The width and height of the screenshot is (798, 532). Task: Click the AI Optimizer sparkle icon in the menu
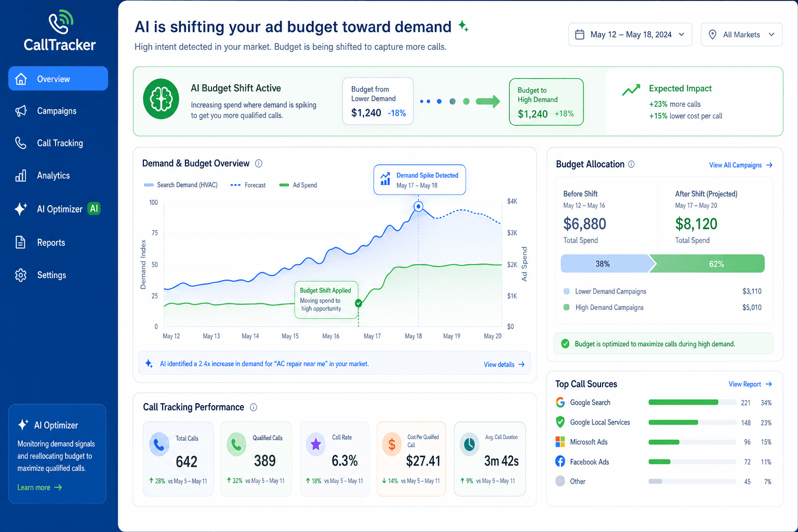pos(21,209)
